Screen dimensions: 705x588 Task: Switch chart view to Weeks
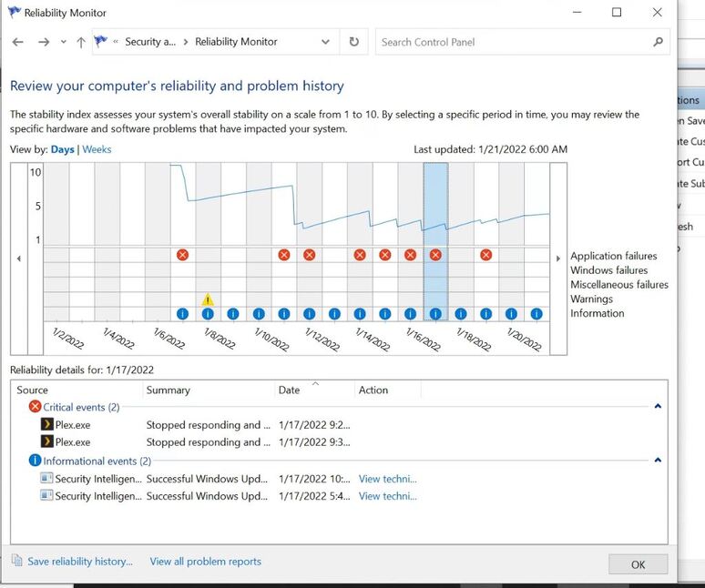click(97, 149)
